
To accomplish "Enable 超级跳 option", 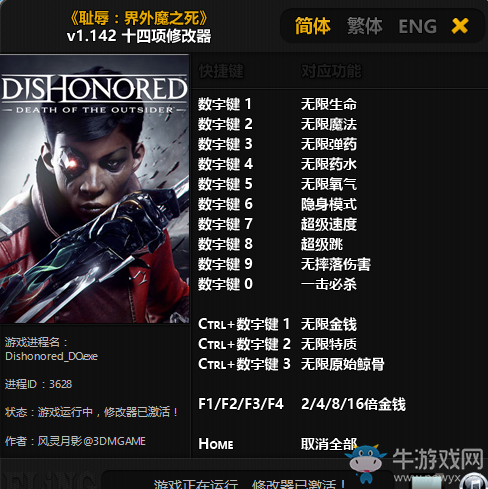I will click(322, 244).
